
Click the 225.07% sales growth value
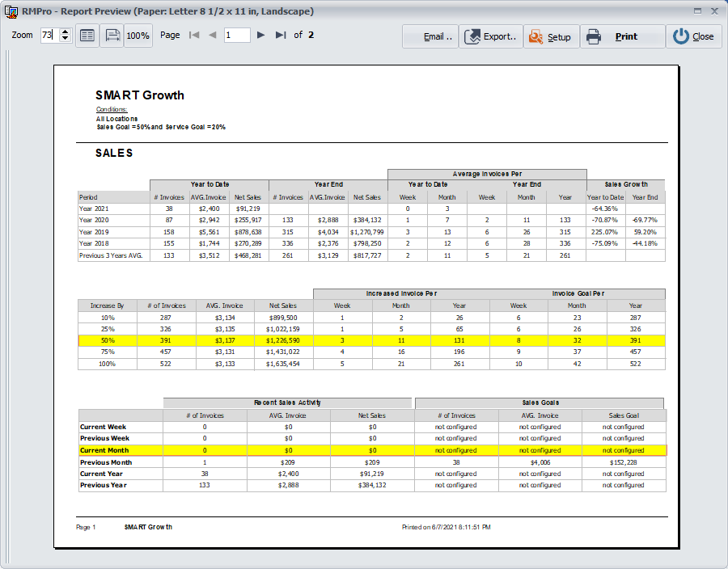pos(605,232)
